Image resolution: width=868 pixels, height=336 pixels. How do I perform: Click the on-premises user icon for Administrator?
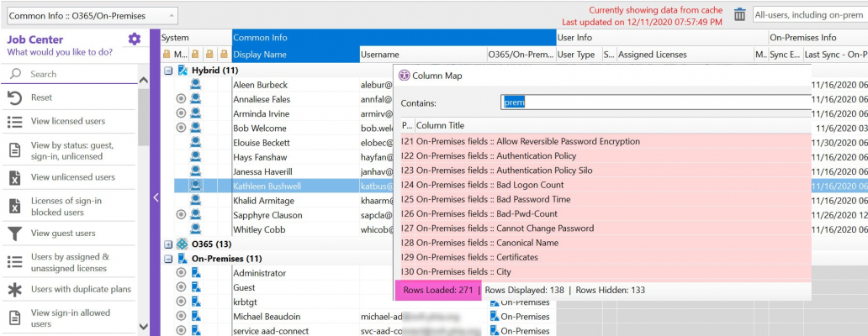[x=195, y=272]
